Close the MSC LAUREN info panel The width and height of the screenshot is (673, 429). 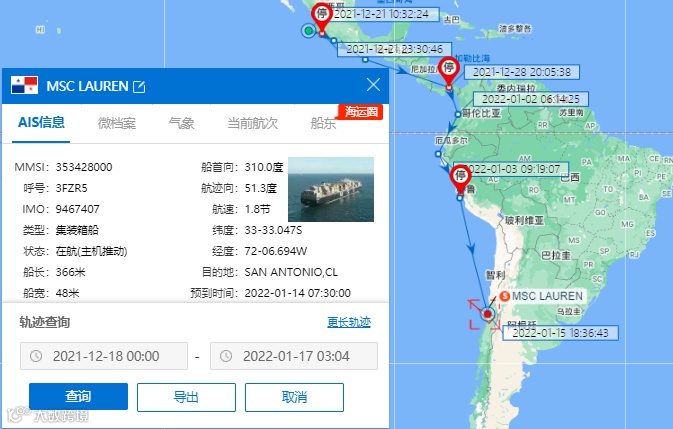(373, 85)
